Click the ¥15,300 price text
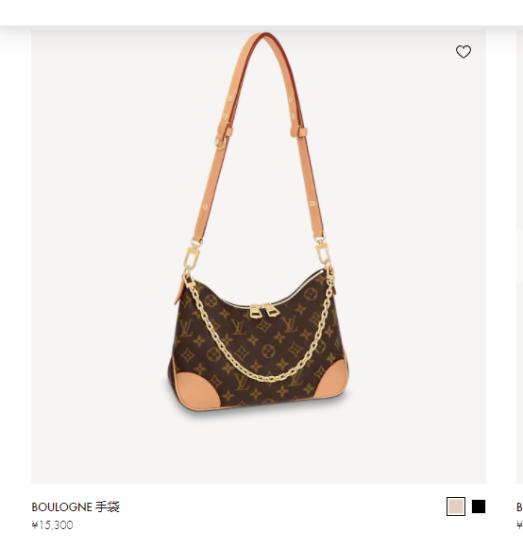Image resolution: width=523 pixels, height=549 pixels. (53, 525)
